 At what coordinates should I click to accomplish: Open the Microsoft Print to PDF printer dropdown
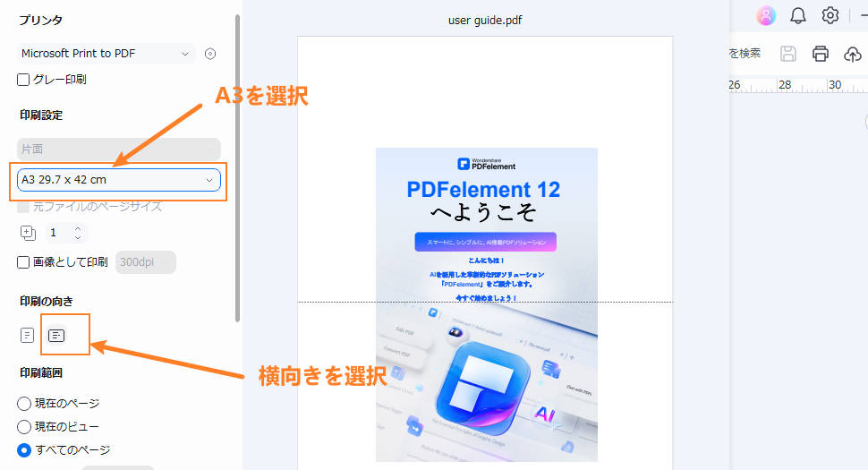pyautogui.click(x=106, y=54)
